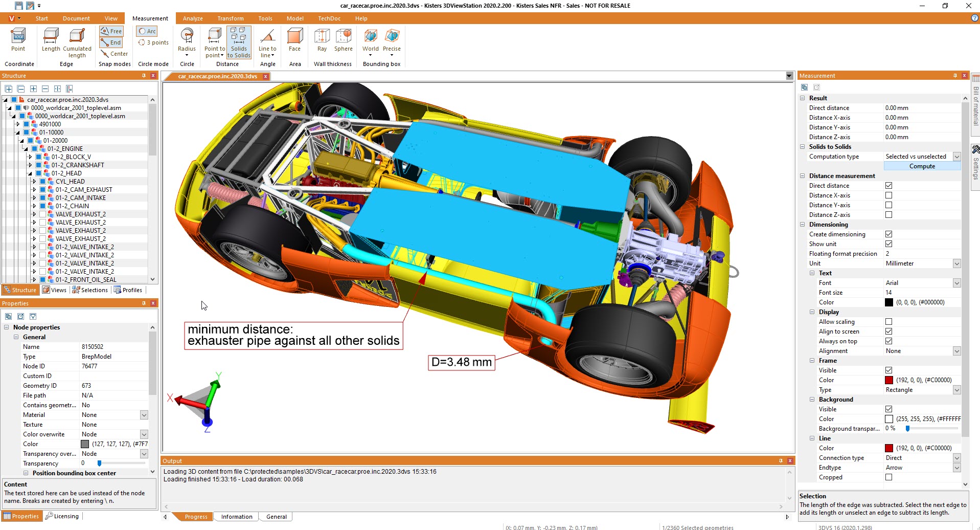
Task: Click the Font size value field
Action: point(922,293)
